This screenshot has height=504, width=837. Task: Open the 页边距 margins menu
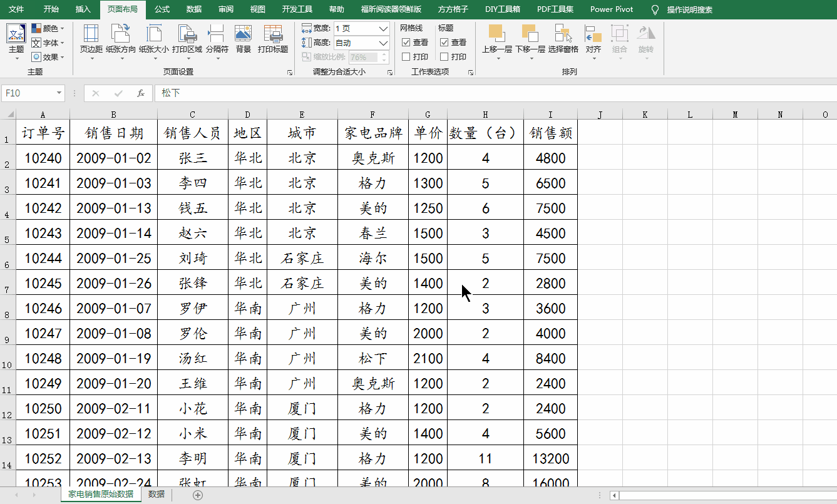point(91,41)
